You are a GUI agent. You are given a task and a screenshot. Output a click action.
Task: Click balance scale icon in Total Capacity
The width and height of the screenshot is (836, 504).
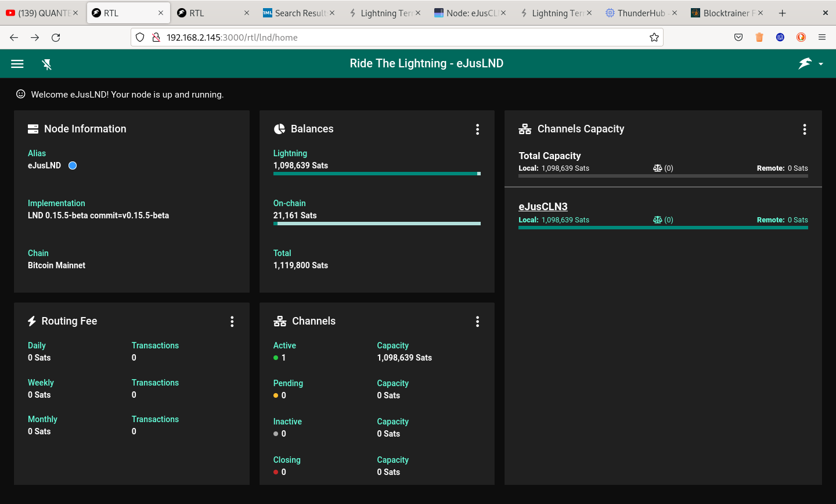tap(657, 168)
